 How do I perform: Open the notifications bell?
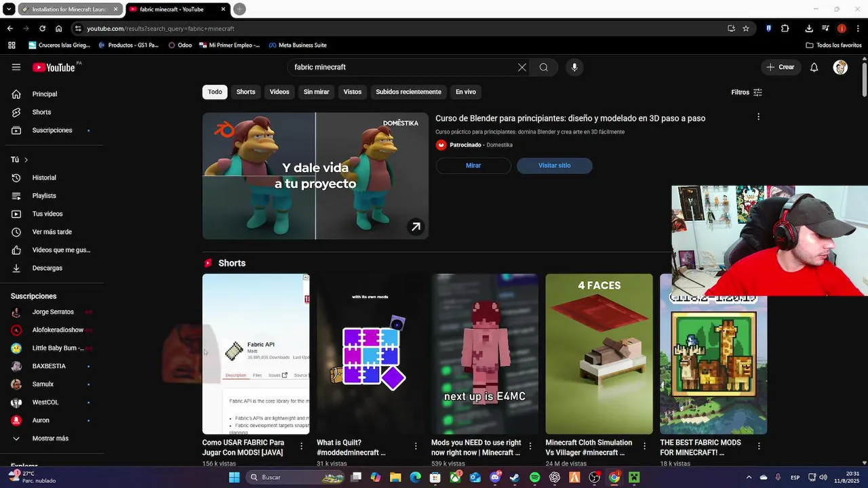tap(814, 67)
